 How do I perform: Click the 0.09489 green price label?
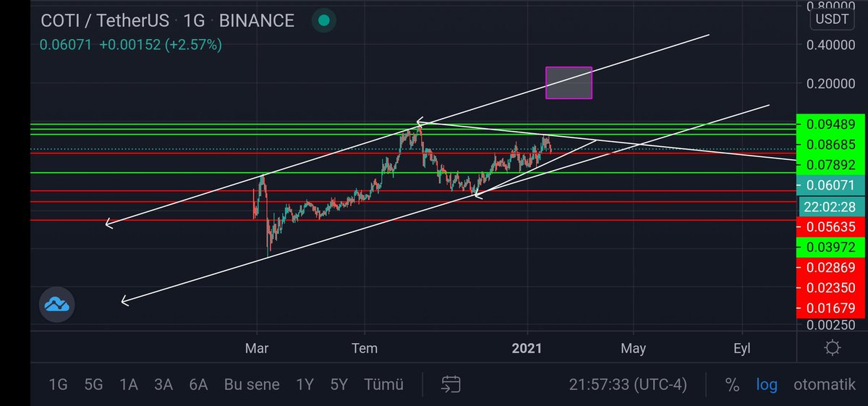click(x=830, y=124)
